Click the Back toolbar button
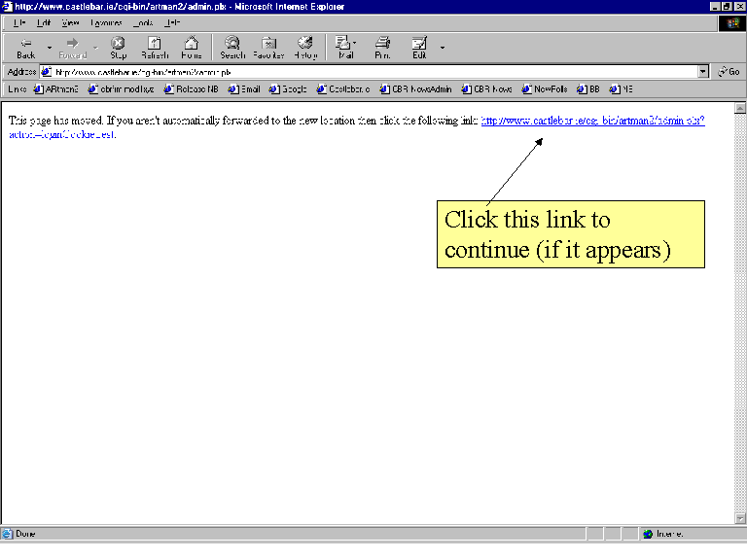This screenshot has width=747, height=560. [25, 48]
